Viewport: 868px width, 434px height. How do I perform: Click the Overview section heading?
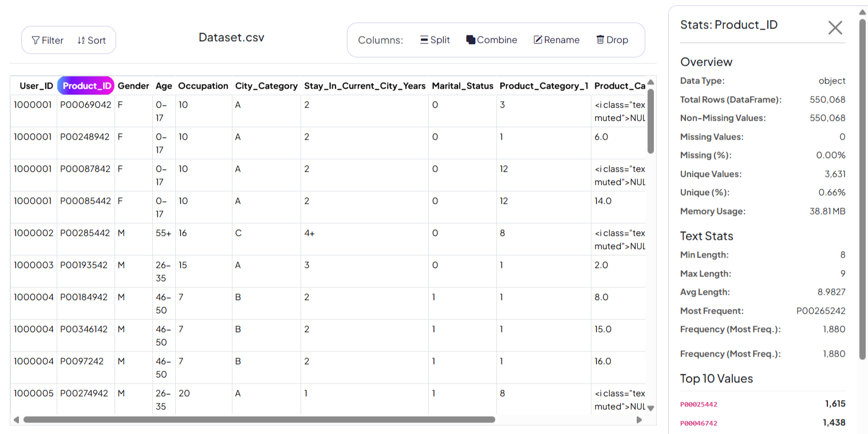tap(706, 62)
